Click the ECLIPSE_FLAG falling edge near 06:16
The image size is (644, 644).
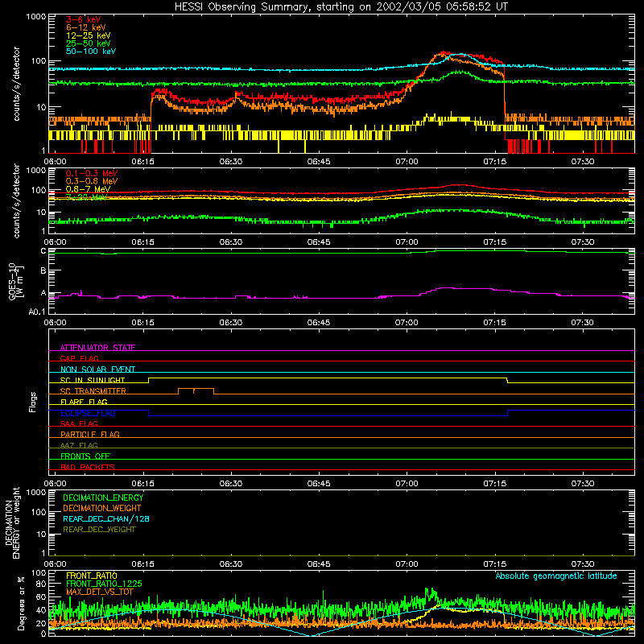click(x=149, y=413)
